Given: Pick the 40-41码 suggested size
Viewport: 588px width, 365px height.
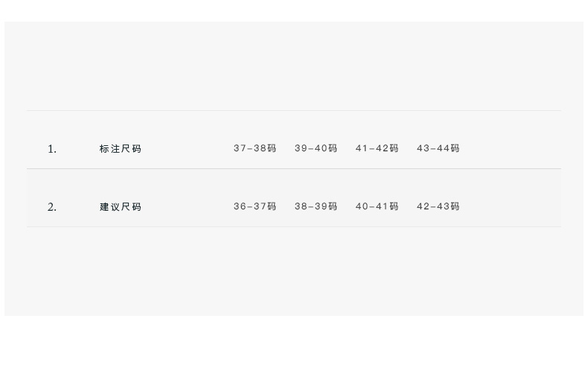Looking at the screenshot, I should click(377, 206).
